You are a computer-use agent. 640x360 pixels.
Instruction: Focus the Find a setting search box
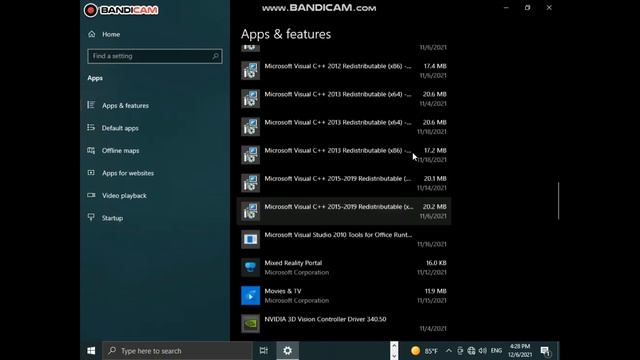tap(155, 56)
